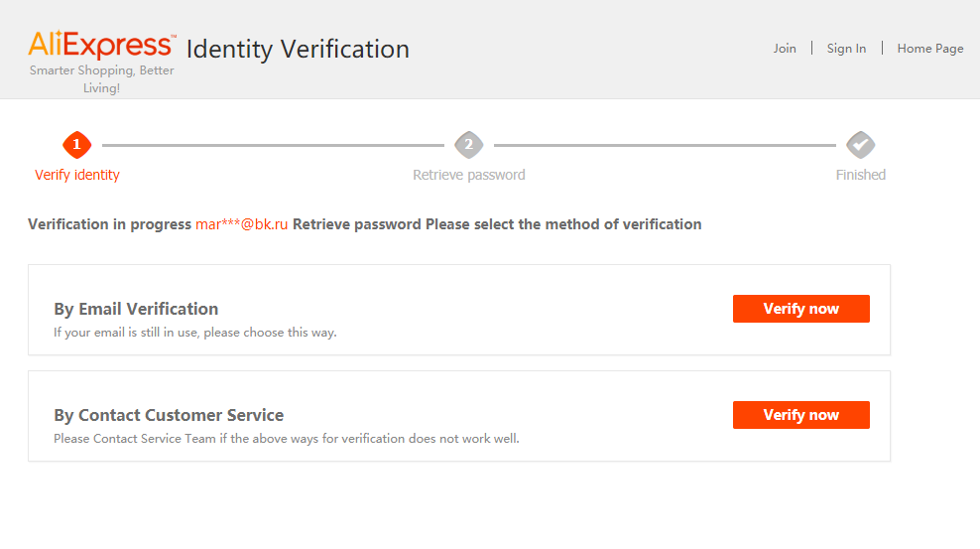980x549 pixels.
Task: Verify now by Contact Customer Service
Action: 801,415
